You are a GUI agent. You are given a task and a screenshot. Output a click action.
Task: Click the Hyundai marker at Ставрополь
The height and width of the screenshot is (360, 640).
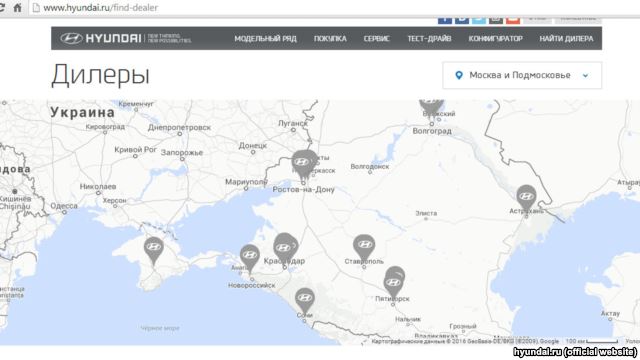tap(364, 247)
